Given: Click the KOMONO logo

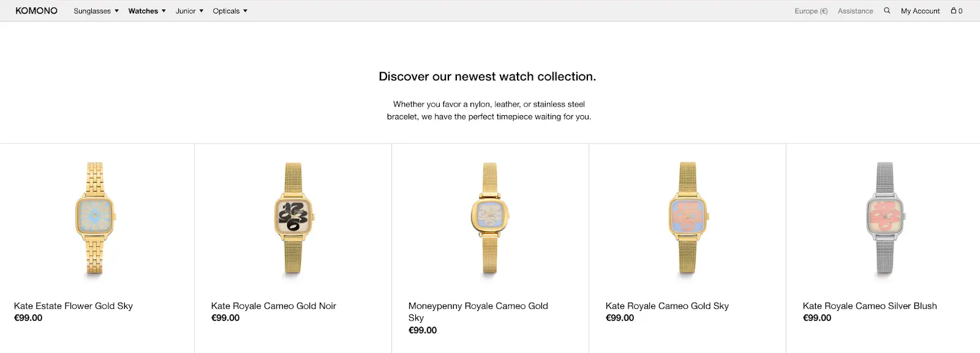Looking at the screenshot, I should tap(36, 10).
